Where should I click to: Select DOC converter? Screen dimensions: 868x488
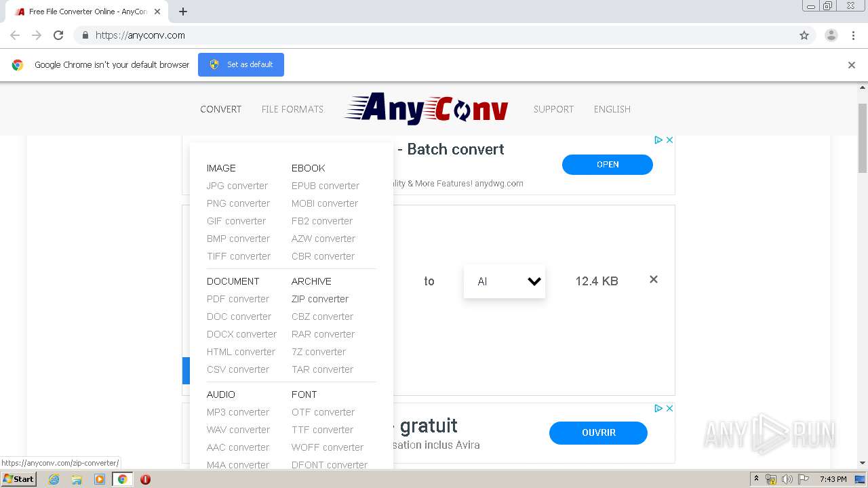coord(239,317)
